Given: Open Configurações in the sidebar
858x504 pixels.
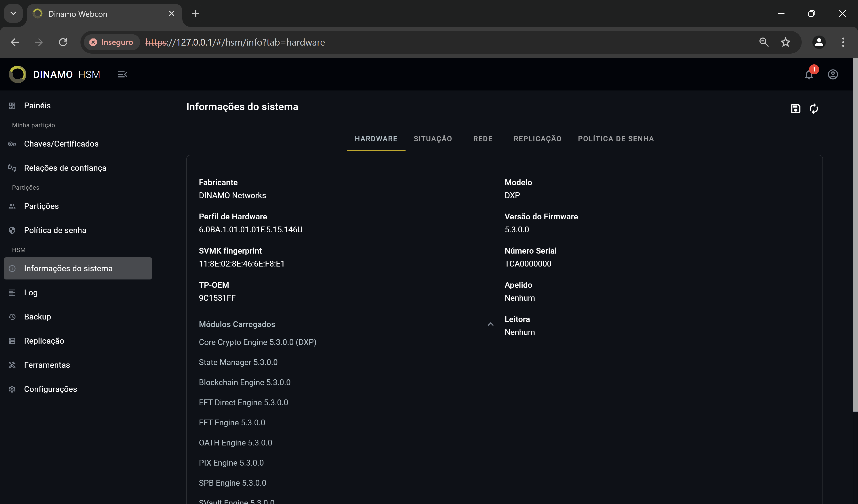Looking at the screenshot, I should click(78, 389).
